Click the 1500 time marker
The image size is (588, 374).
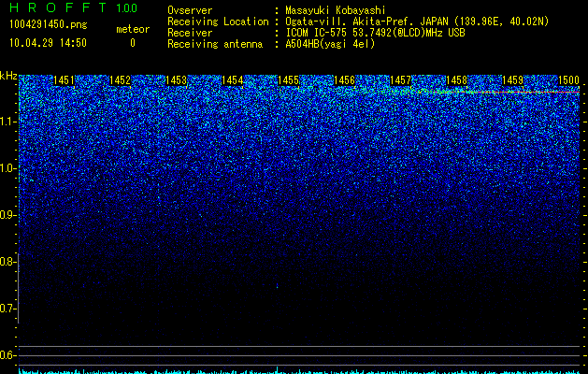[569, 80]
